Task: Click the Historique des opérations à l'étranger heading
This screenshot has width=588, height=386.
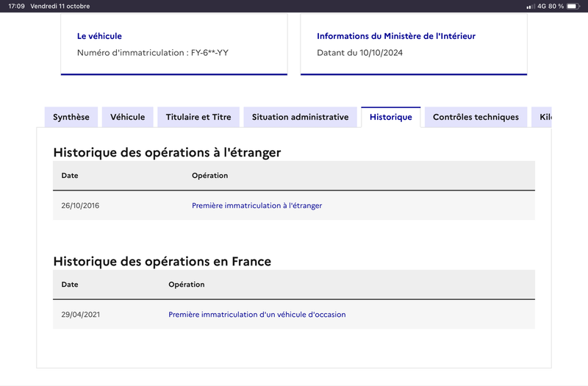Action: tap(167, 153)
